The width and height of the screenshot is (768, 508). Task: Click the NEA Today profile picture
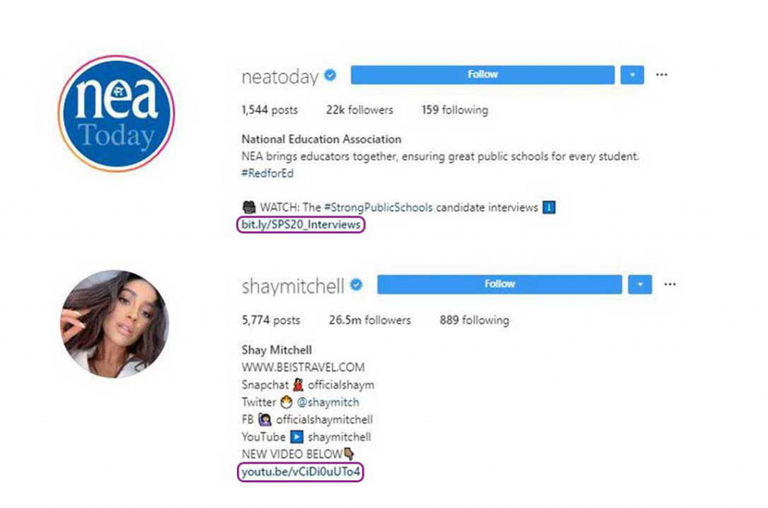(117, 113)
